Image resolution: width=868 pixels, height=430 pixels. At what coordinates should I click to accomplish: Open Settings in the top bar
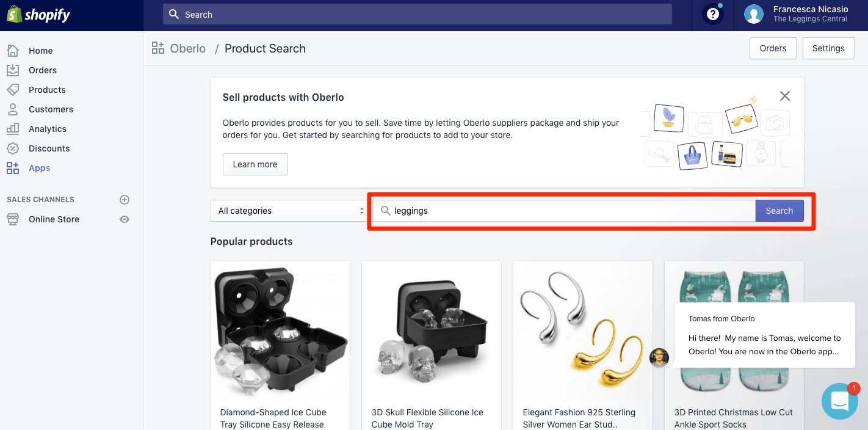tap(828, 48)
